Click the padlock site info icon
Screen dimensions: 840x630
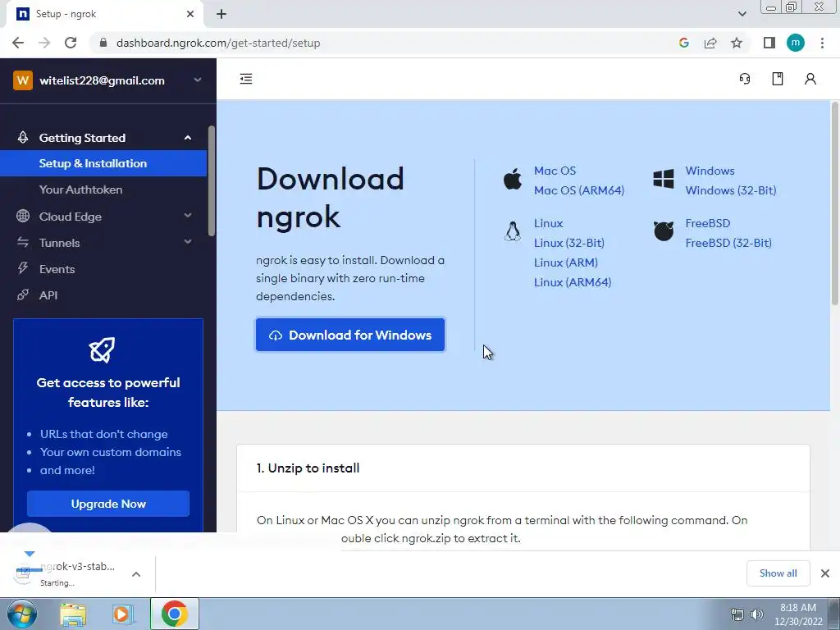(x=103, y=43)
